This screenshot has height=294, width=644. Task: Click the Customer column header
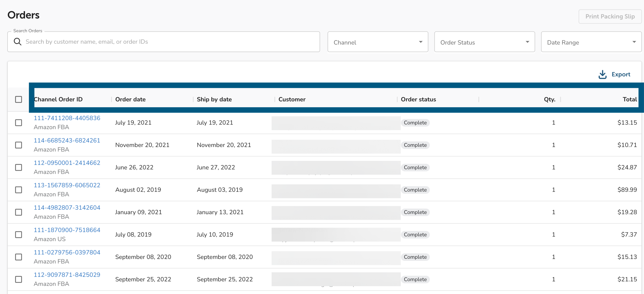click(x=292, y=99)
